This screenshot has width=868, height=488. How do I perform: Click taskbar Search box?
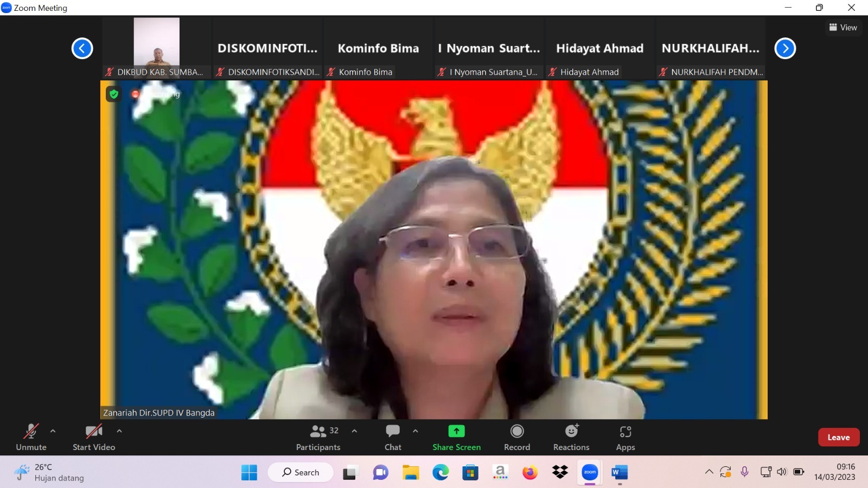[x=301, y=472]
